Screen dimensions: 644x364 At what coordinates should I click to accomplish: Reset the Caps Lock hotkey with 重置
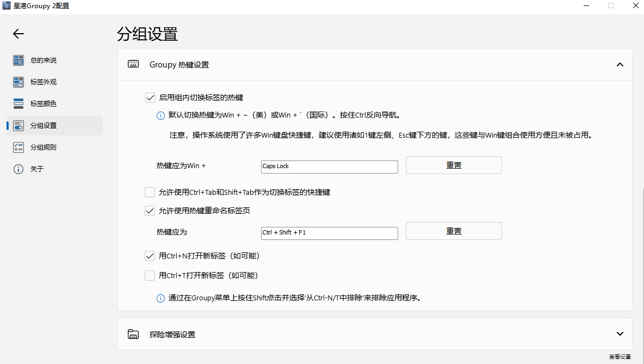[x=454, y=165]
